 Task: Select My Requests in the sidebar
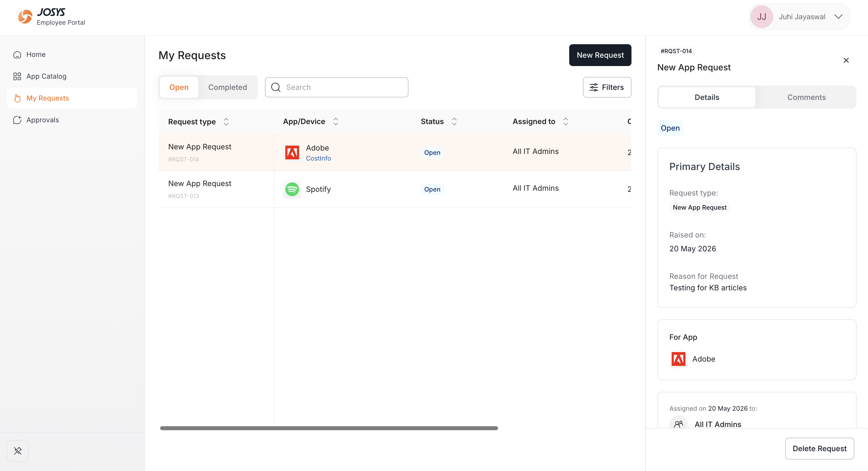click(72, 98)
